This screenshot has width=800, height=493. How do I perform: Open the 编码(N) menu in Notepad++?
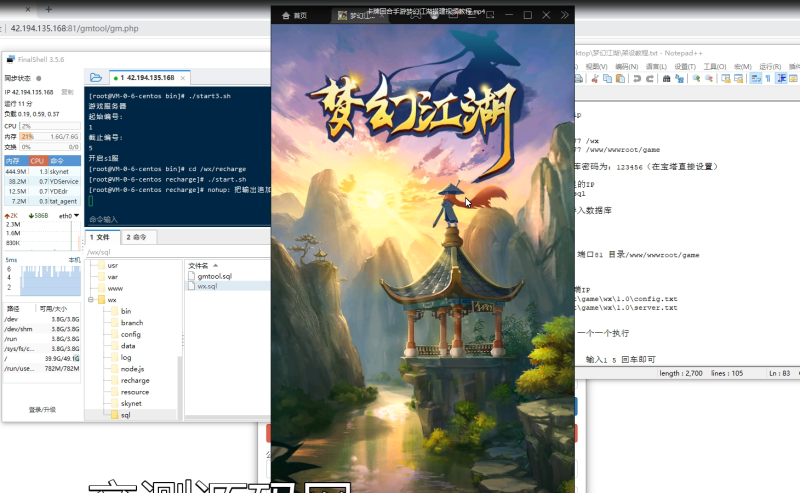click(x=627, y=66)
